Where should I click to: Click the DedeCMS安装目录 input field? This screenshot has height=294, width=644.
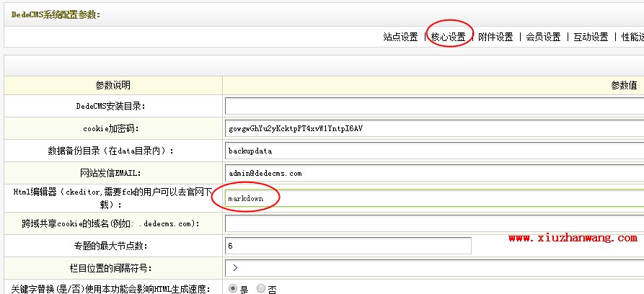(433, 106)
